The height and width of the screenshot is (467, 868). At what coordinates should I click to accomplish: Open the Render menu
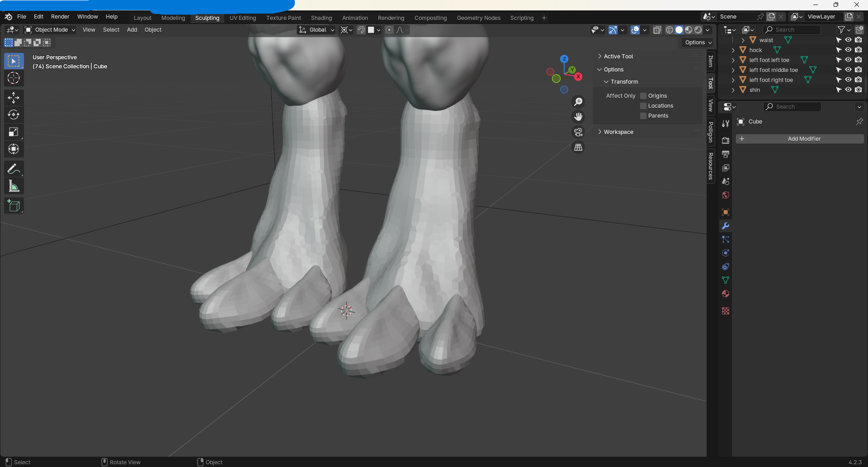tap(60, 17)
